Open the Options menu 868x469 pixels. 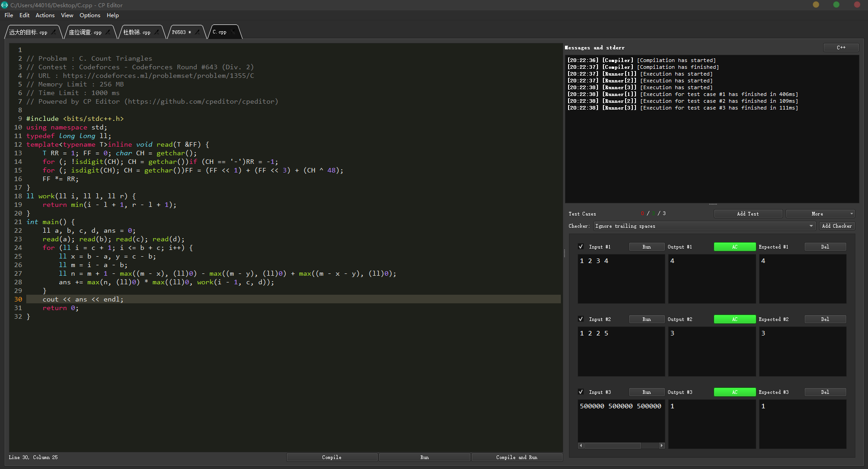pos(90,15)
